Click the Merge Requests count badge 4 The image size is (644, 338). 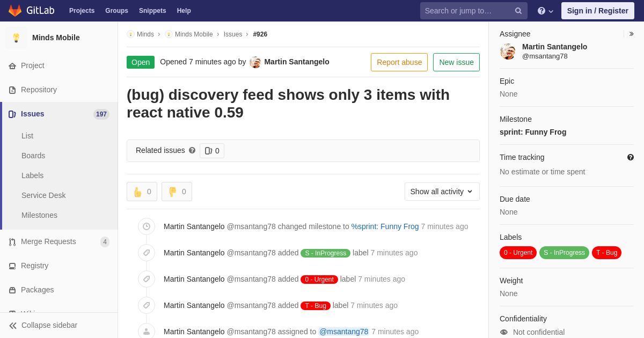point(105,242)
